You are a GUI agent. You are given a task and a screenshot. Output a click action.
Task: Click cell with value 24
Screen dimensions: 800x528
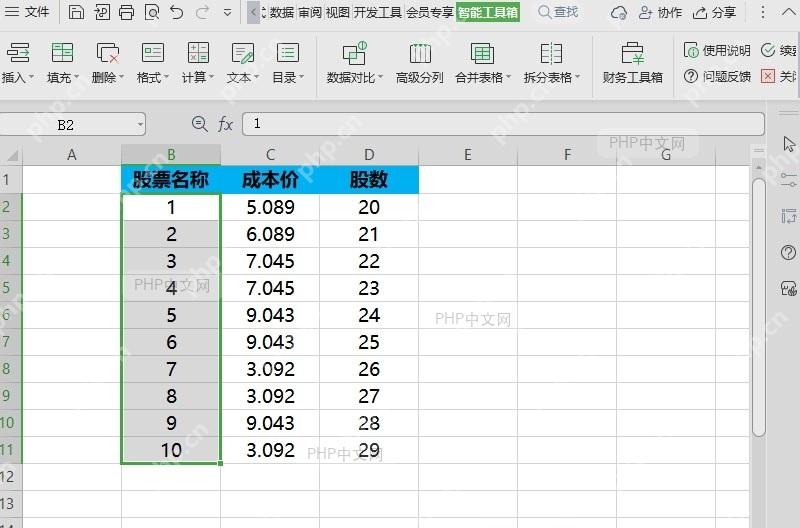pyautogui.click(x=369, y=315)
